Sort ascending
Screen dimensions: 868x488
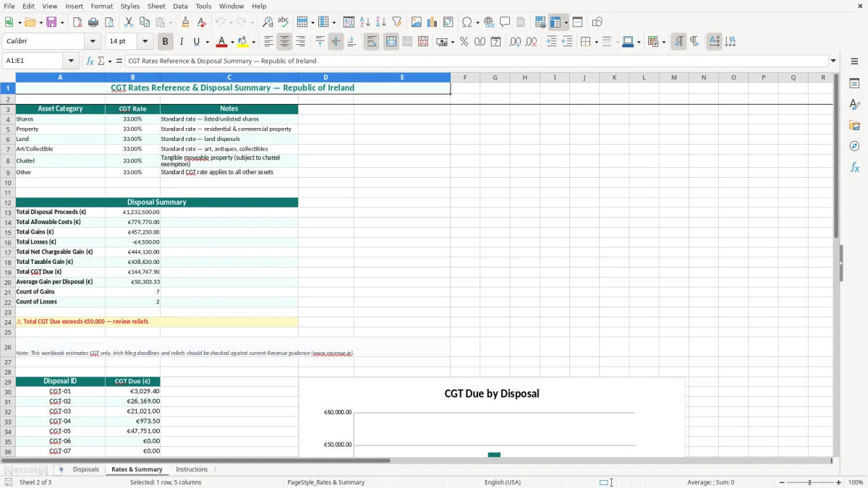pyautogui.click(x=365, y=22)
